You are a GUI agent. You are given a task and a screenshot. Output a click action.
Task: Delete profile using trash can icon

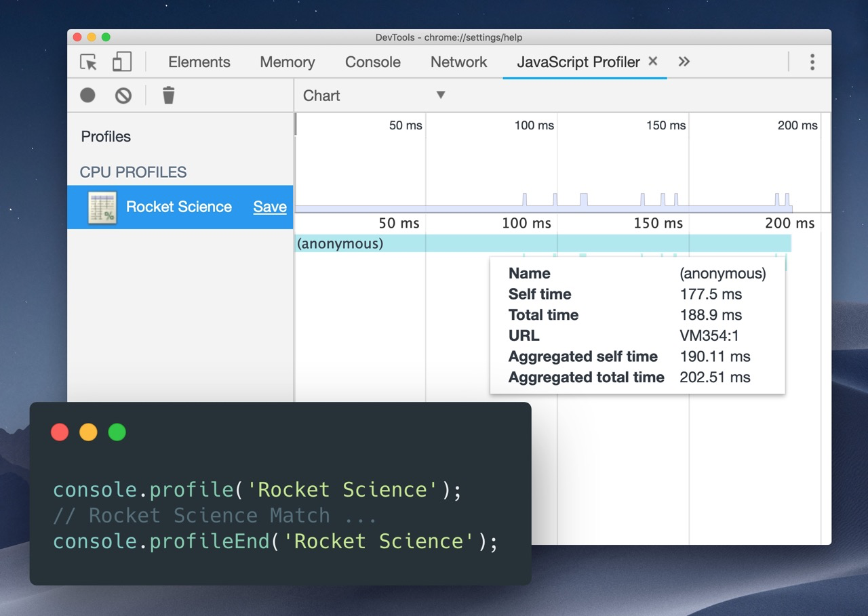168,96
